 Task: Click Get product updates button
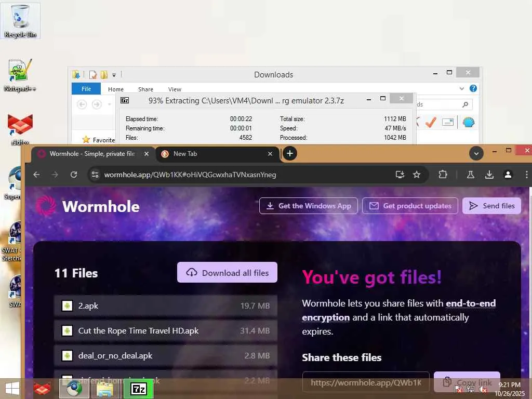coord(410,206)
